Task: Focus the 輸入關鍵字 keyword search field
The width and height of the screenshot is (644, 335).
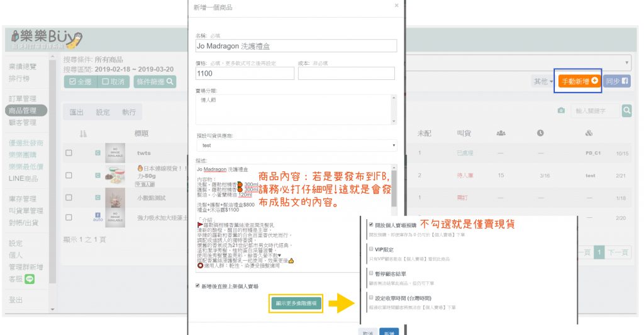Action: click(595, 111)
